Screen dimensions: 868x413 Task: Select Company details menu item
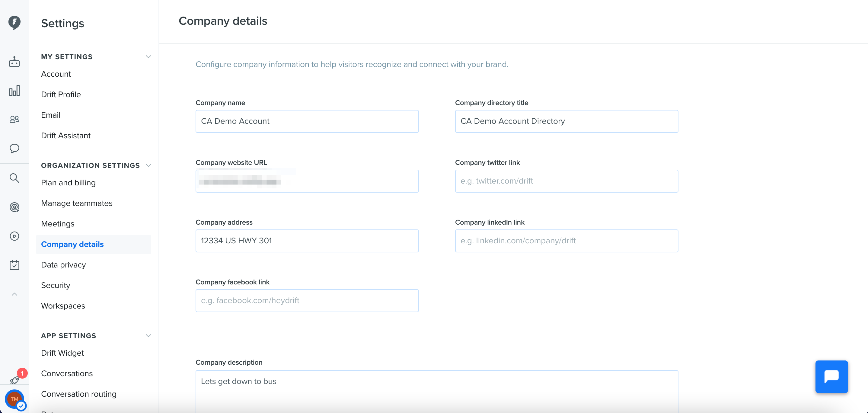click(x=93, y=245)
